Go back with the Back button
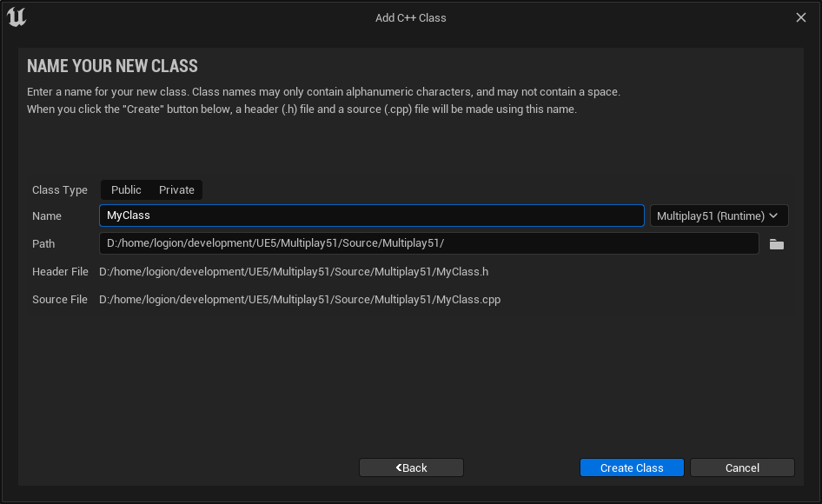The image size is (822, 504). [x=411, y=468]
